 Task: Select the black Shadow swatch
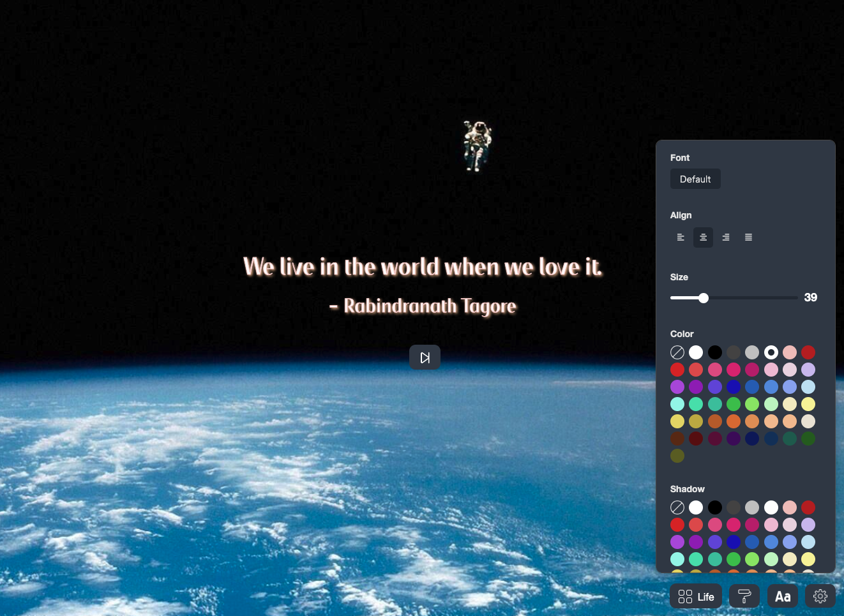coord(715,507)
